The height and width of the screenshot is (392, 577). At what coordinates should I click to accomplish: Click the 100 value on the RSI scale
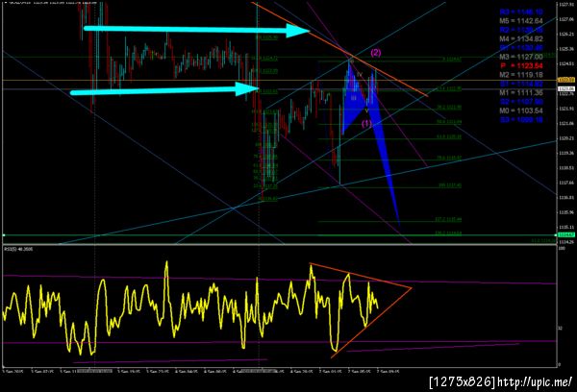click(562, 249)
